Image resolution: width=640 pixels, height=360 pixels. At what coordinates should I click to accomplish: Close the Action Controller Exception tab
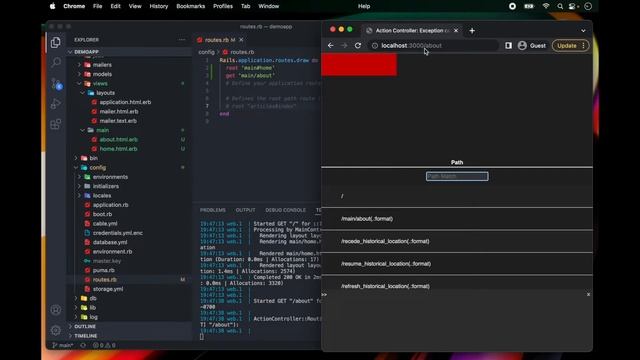point(456,31)
